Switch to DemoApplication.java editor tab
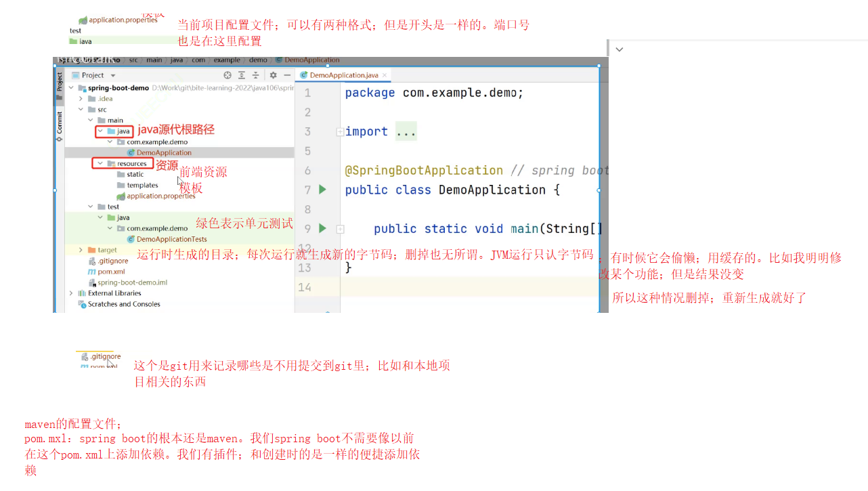The height and width of the screenshot is (491, 868). (x=344, y=75)
